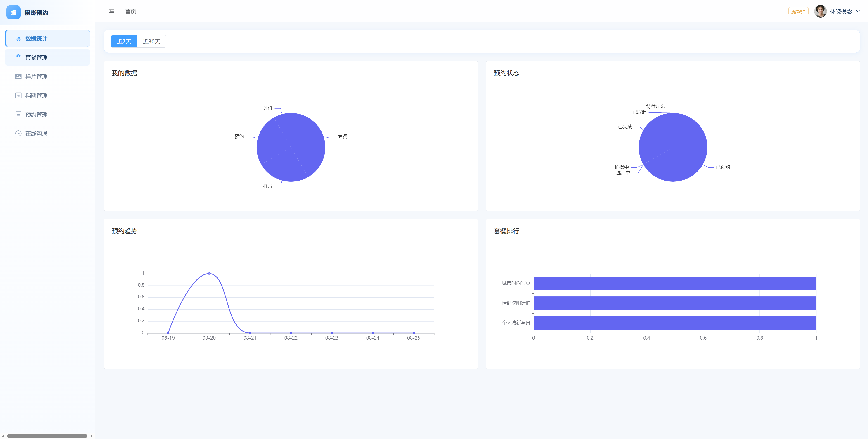Open 套餐管理 in the sidebar
The height and width of the screenshot is (439, 868).
pos(47,57)
